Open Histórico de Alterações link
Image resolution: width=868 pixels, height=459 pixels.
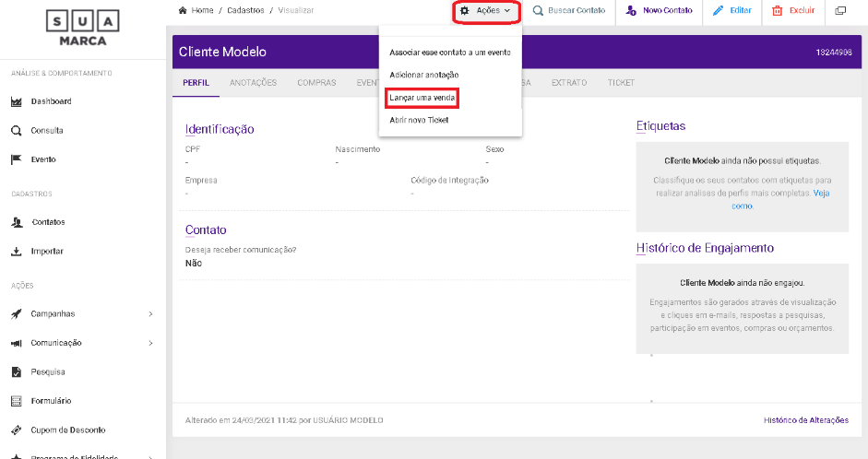[805, 420]
